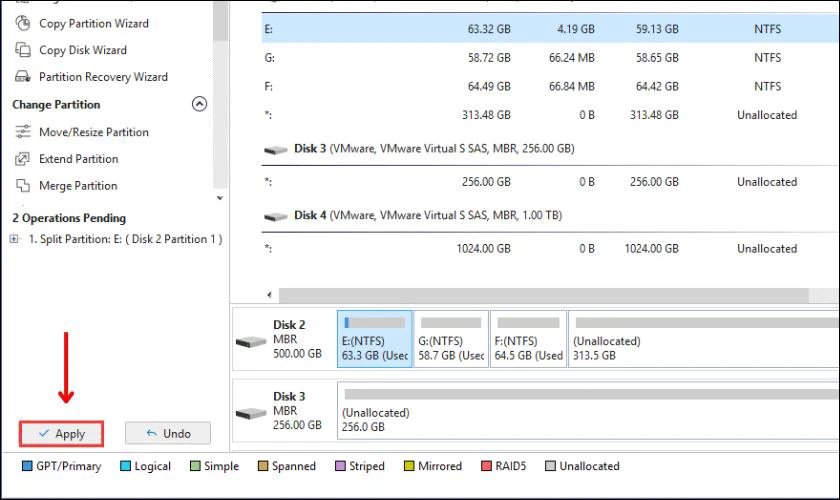Image resolution: width=840 pixels, height=500 pixels.
Task: Click the sidebar scroll-down arrow
Action: pyautogui.click(x=220, y=198)
